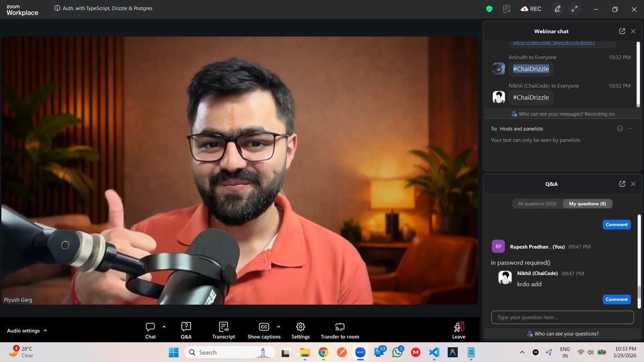Click the chat message text area
The height and width of the screenshot is (362, 644).
tap(562, 150)
